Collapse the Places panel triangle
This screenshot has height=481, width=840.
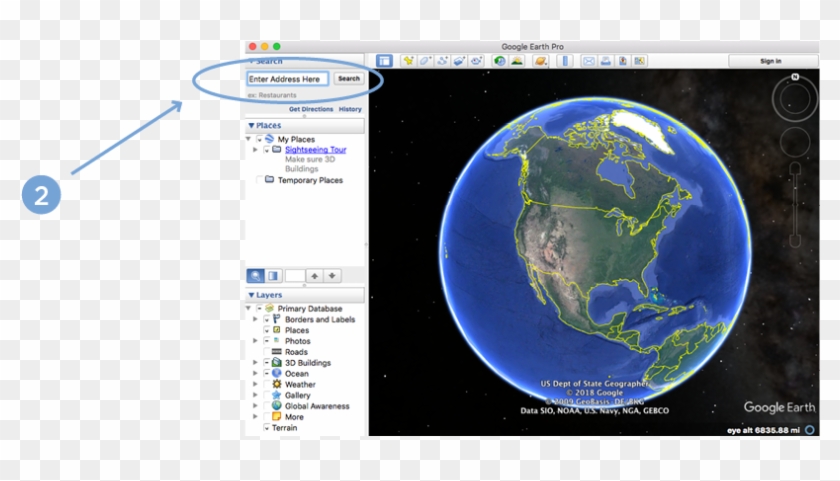251,125
